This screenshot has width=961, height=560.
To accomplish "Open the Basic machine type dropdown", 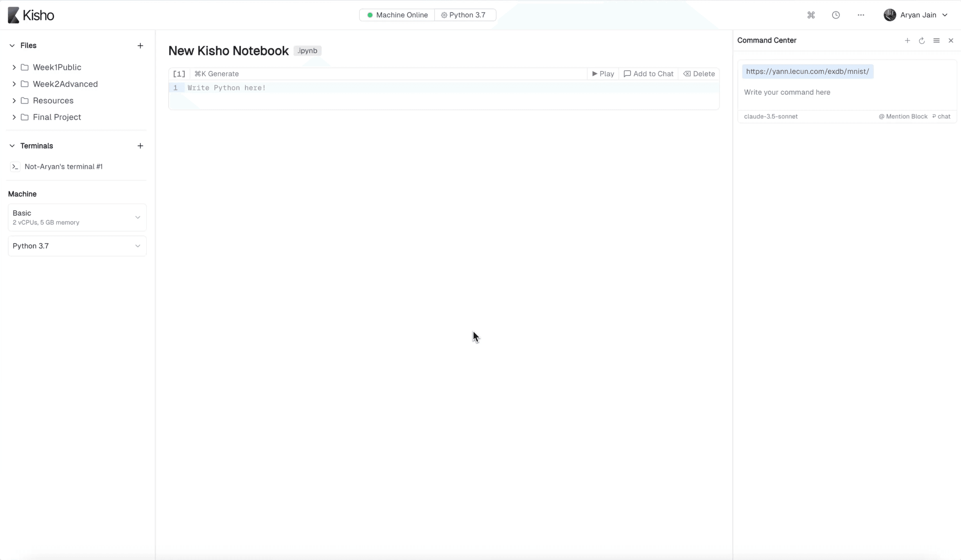I will [77, 217].
